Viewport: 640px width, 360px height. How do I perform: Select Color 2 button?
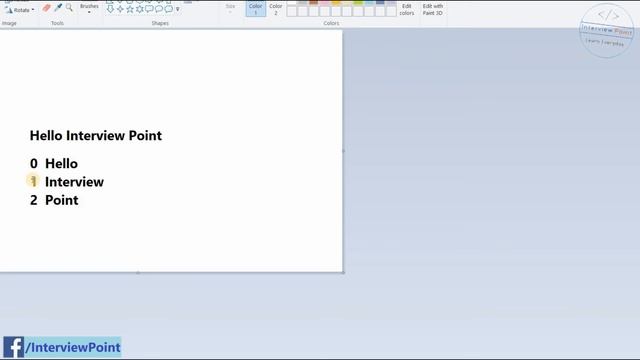pyautogui.click(x=276, y=9)
